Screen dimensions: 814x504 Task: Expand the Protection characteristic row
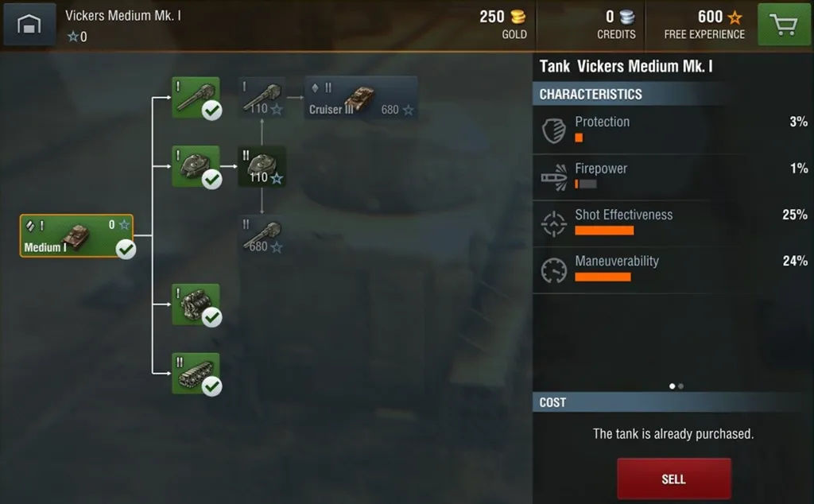pos(673,130)
